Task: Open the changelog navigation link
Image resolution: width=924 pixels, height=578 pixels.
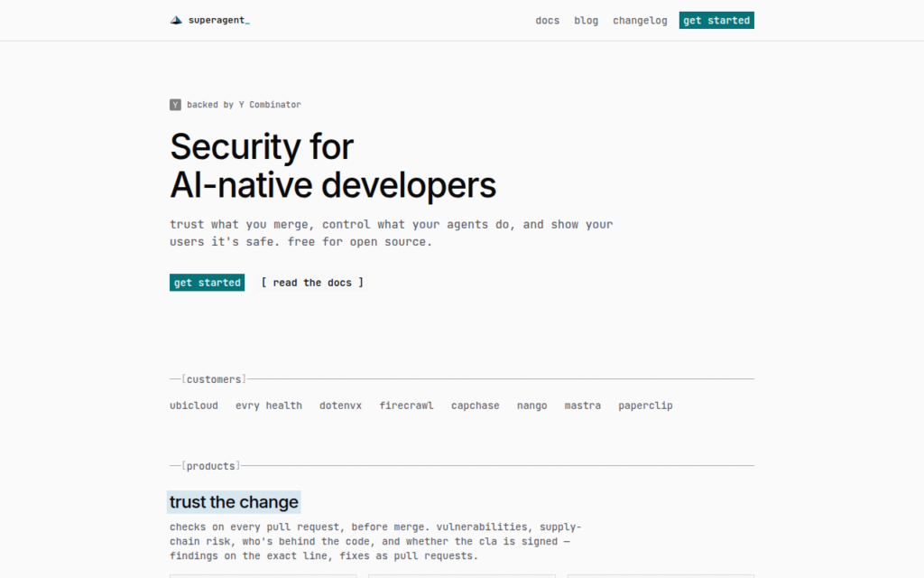Action: click(640, 21)
